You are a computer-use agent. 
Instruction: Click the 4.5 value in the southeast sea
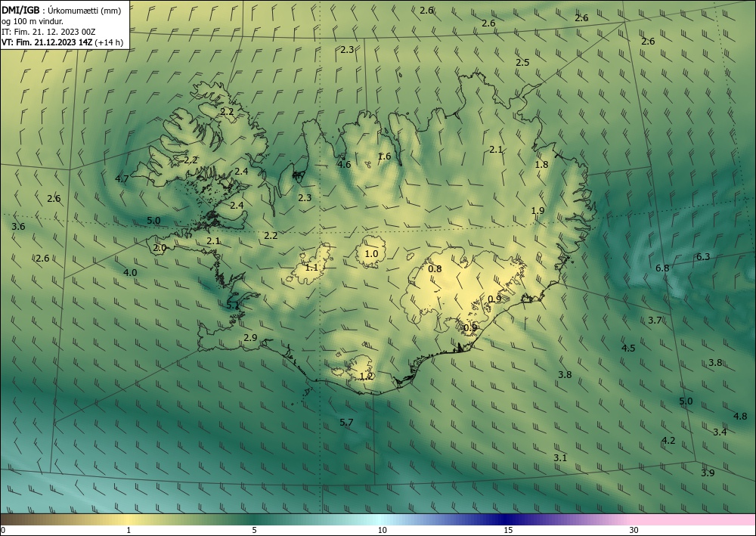[x=628, y=348]
